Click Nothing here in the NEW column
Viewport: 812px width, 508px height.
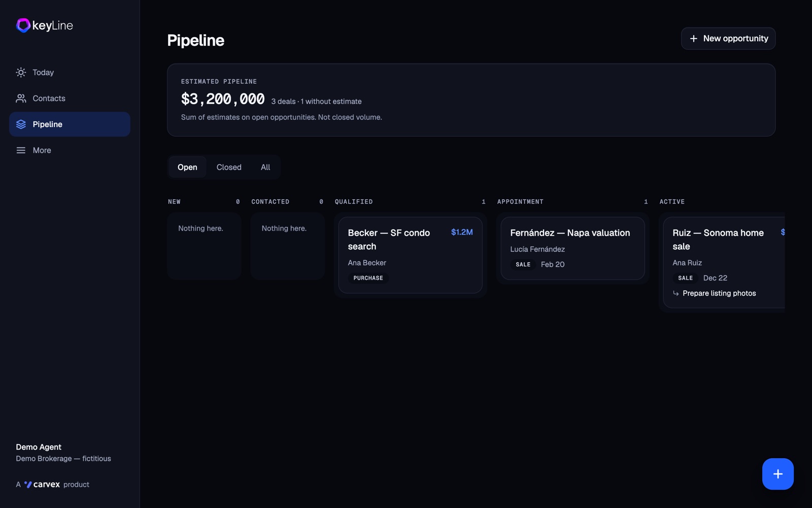coord(200,229)
